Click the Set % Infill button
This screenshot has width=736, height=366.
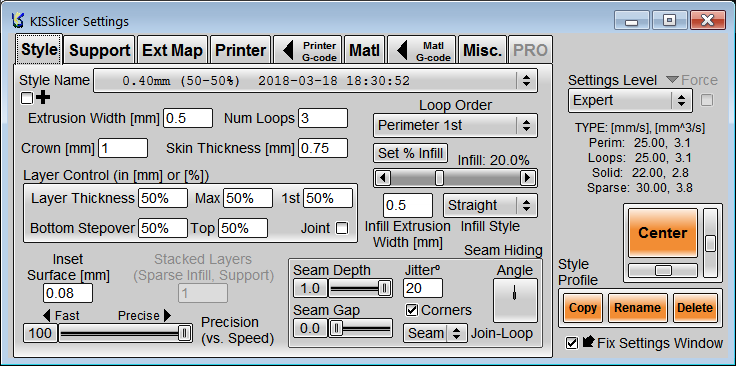411,153
